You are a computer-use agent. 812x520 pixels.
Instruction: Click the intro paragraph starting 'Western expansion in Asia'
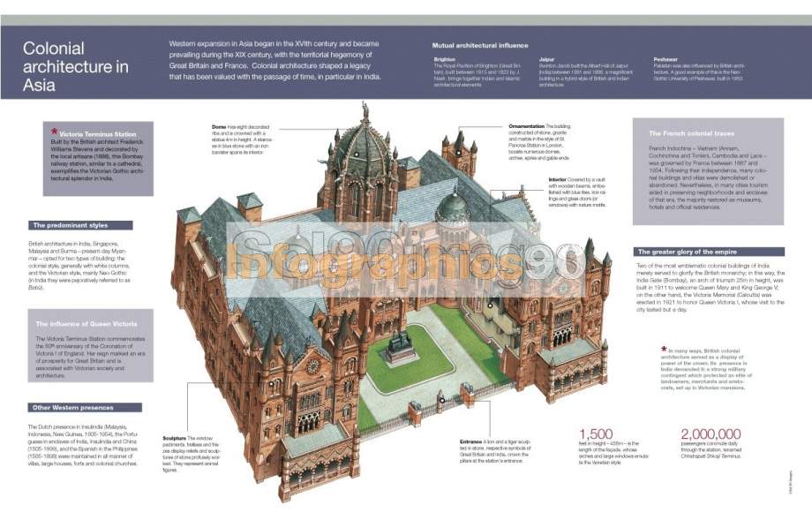(x=275, y=60)
